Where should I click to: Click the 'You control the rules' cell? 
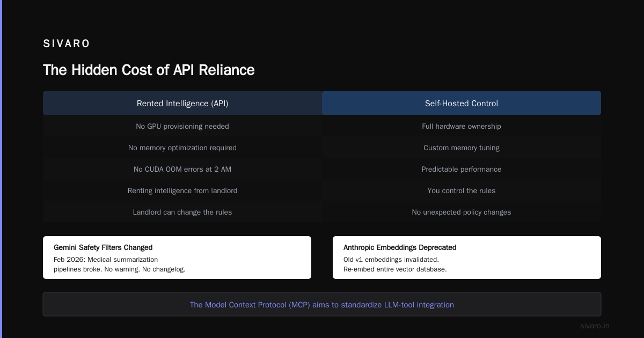[462, 190]
